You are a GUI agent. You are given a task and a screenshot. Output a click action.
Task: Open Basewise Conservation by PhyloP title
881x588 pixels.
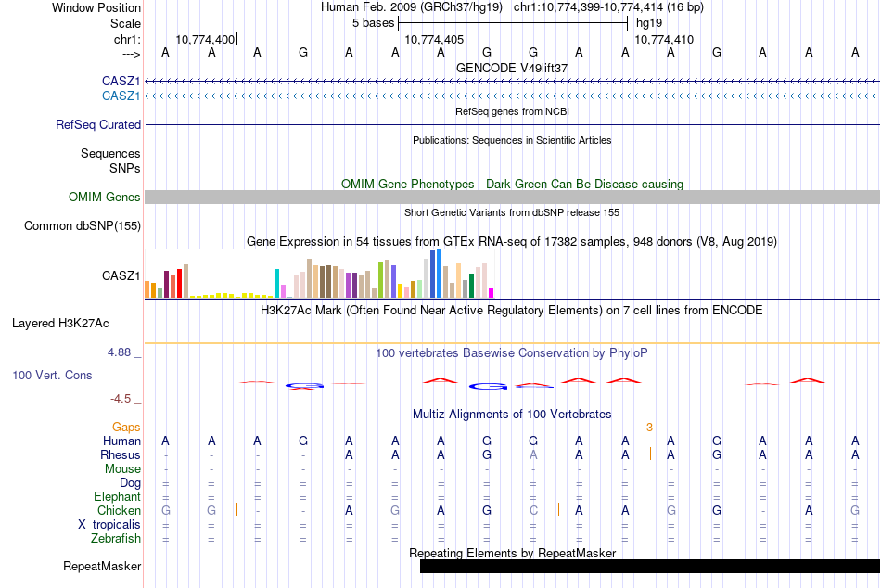pos(512,353)
